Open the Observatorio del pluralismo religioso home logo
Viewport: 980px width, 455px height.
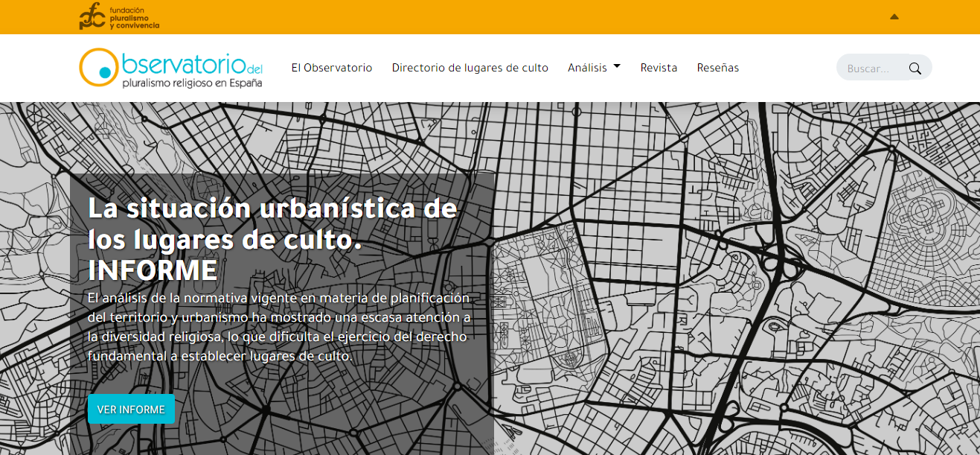click(x=171, y=68)
